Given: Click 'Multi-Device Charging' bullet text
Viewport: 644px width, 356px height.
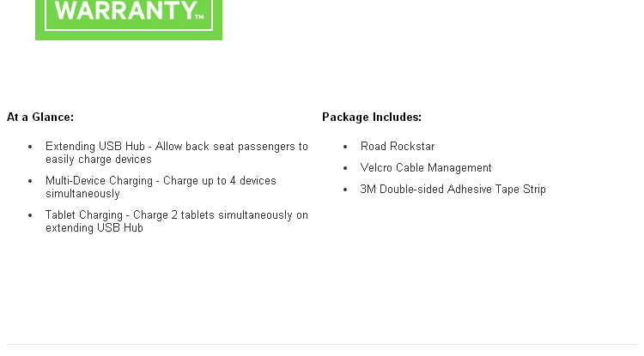Looking at the screenshot, I should (99, 181).
